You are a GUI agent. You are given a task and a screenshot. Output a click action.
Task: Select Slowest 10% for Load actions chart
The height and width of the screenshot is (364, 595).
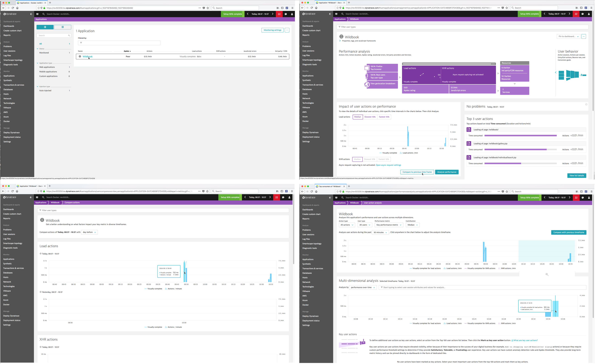point(370,117)
